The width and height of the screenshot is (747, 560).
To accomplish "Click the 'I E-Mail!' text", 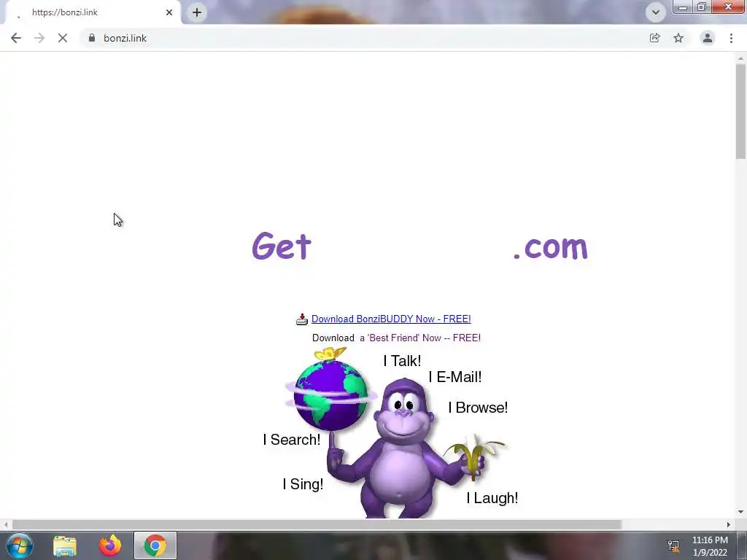I will (x=455, y=377).
